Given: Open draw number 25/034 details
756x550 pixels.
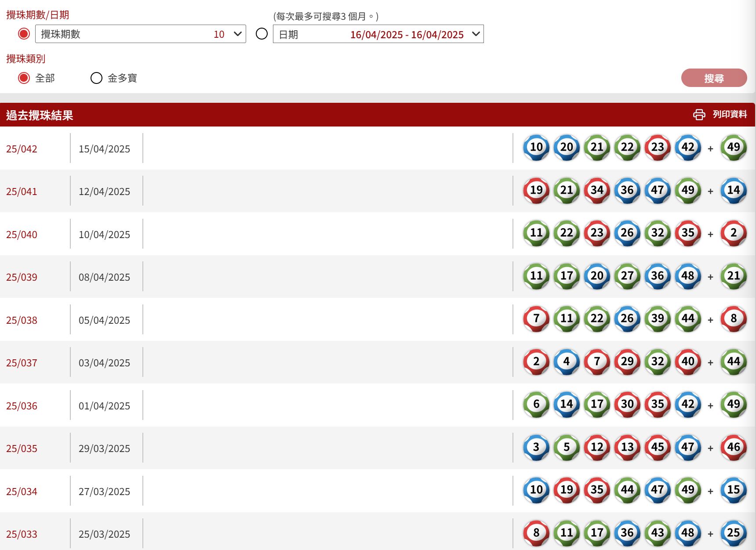Looking at the screenshot, I should [22, 492].
